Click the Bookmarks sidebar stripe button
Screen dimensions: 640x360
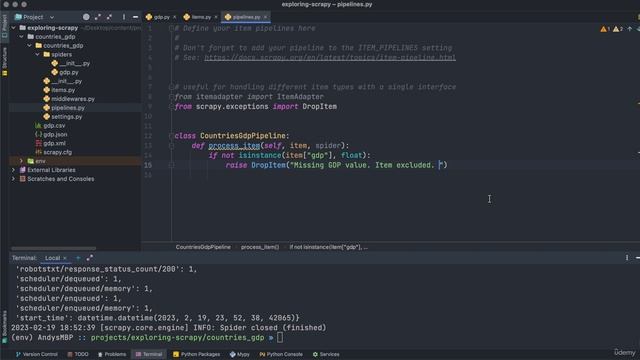click(x=4, y=327)
